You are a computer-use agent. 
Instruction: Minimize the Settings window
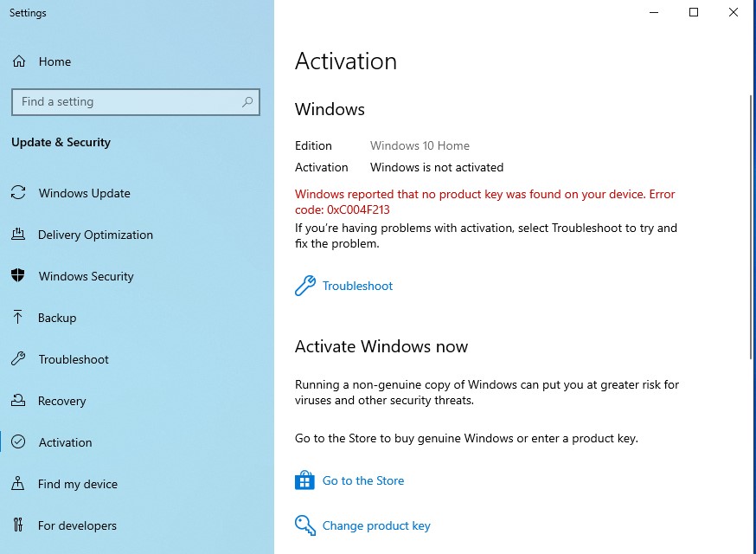coord(654,12)
